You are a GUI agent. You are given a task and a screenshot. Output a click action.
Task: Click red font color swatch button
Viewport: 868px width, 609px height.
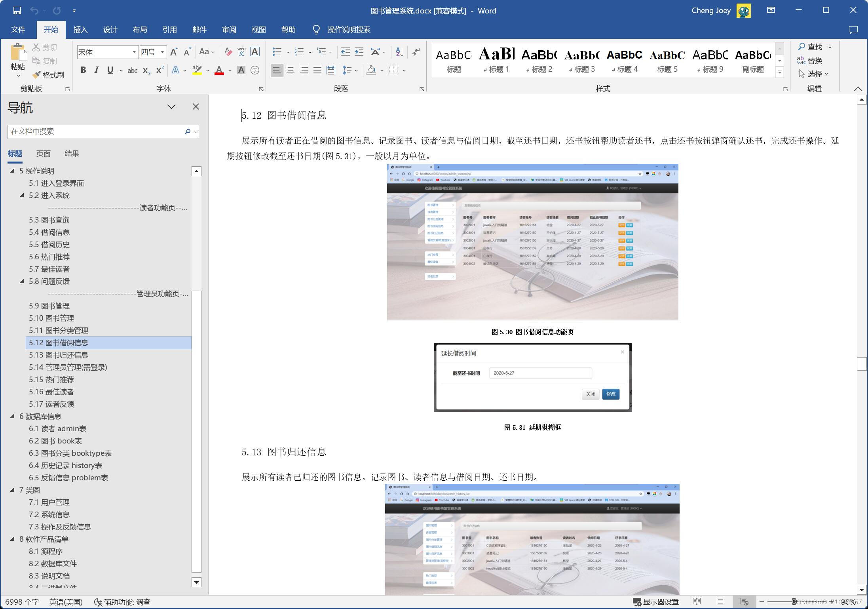[x=219, y=70]
